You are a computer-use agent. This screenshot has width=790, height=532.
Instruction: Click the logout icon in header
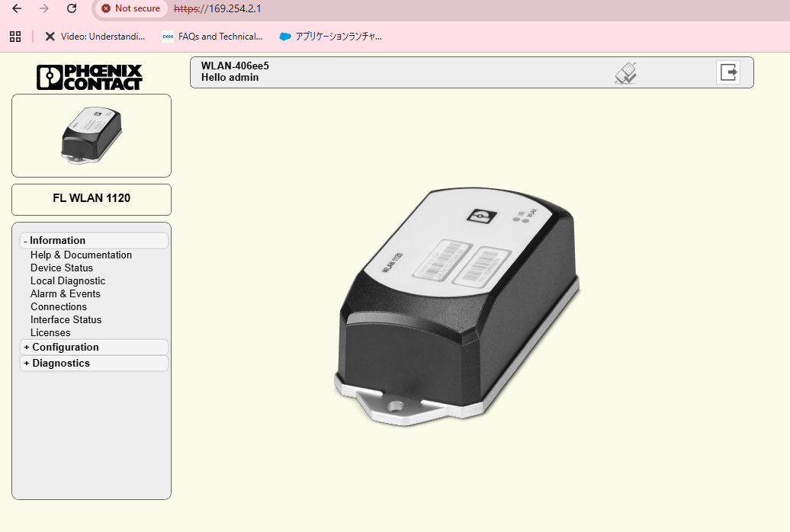tap(728, 72)
